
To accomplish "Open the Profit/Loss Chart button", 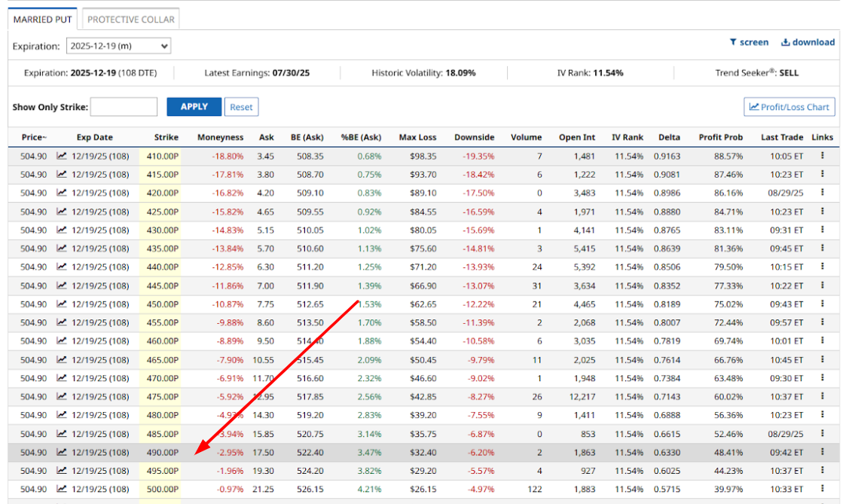I will [x=789, y=107].
